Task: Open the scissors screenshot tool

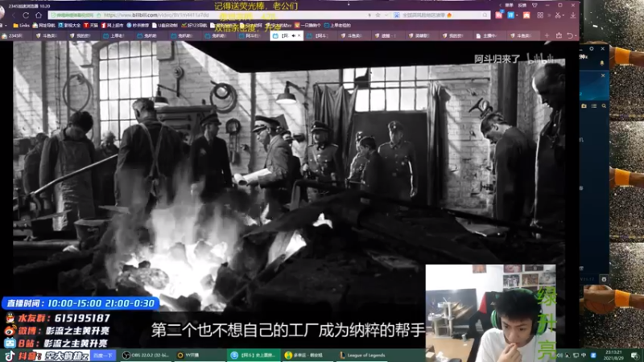Action: (x=557, y=15)
